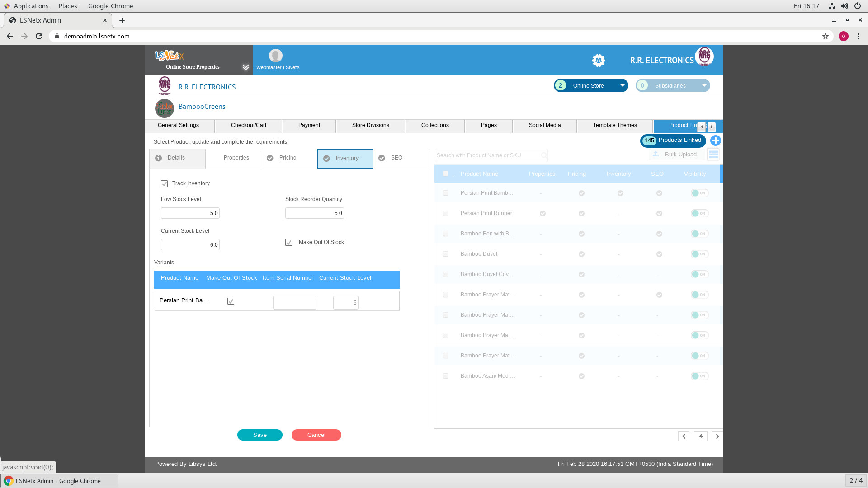Click the gear settings icon in the header

click(598, 60)
